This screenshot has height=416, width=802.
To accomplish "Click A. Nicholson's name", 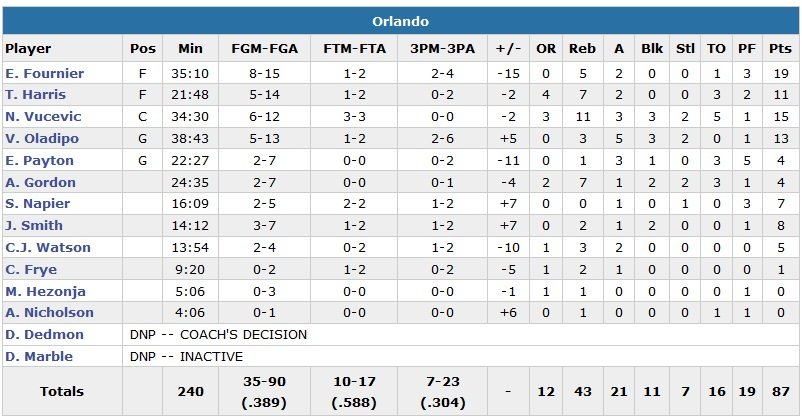I will tap(49, 313).
